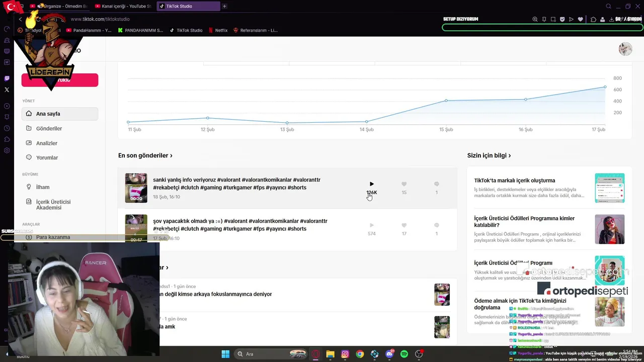Click the video thumbnail beside the 'amk' comment
This screenshot has height=362, width=644.
(x=442, y=327)
